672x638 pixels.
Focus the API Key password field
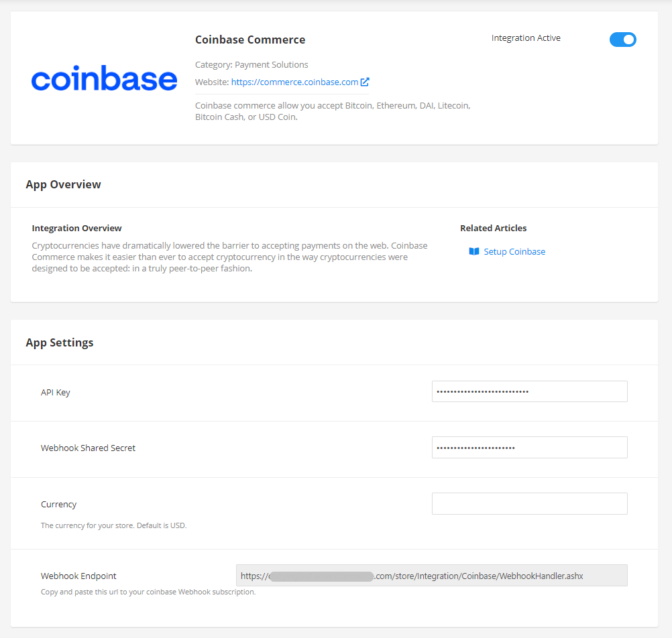[x=529, y=391]
